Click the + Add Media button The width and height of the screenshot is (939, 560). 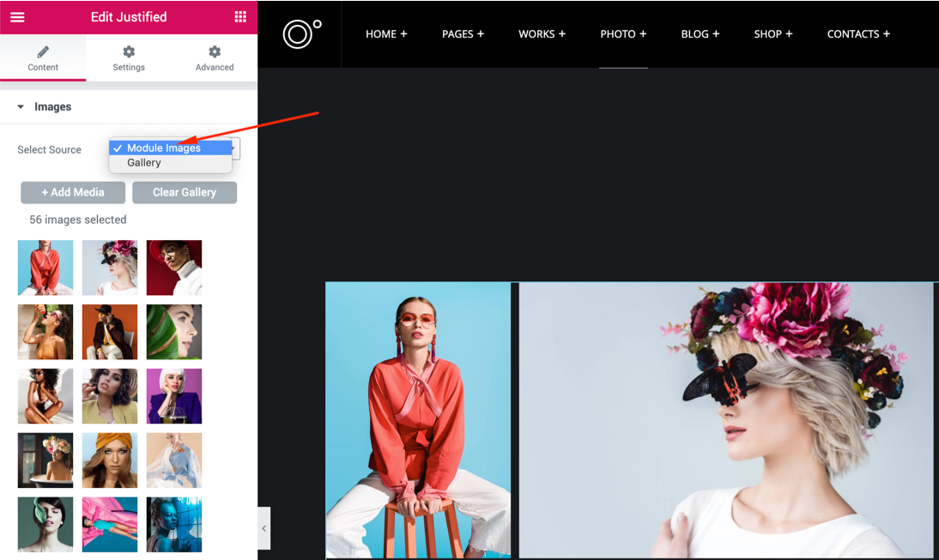coord(73,192)
